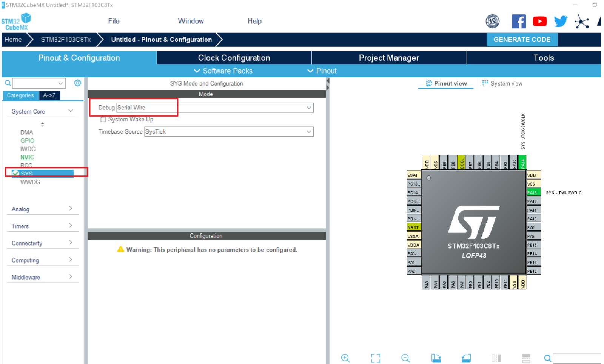The height and width of the screenshot is (364, 604).
Task: Select the PA0 pin on chip
Action: tap(414, 253)
